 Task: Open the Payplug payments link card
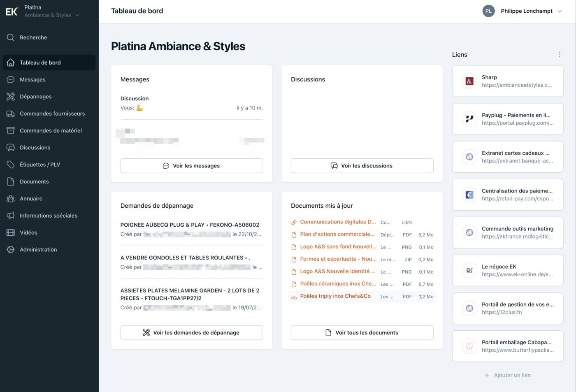(x=507, y=119)
